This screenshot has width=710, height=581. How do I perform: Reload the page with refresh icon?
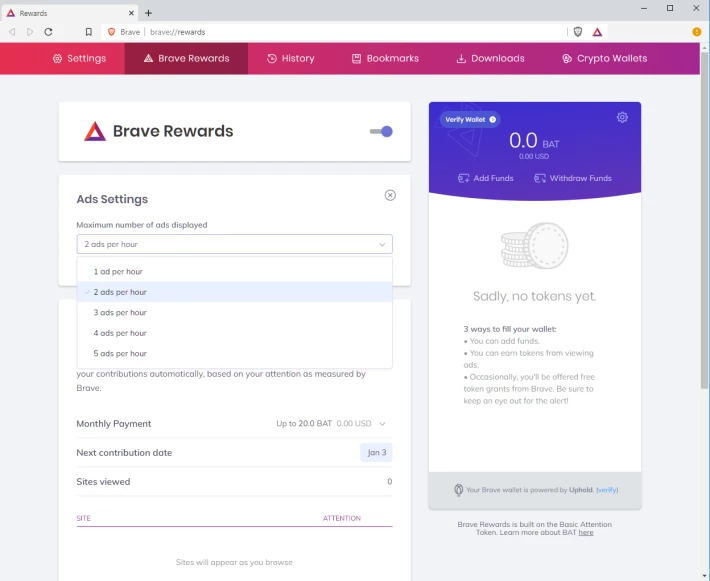(x=48, y=32)
